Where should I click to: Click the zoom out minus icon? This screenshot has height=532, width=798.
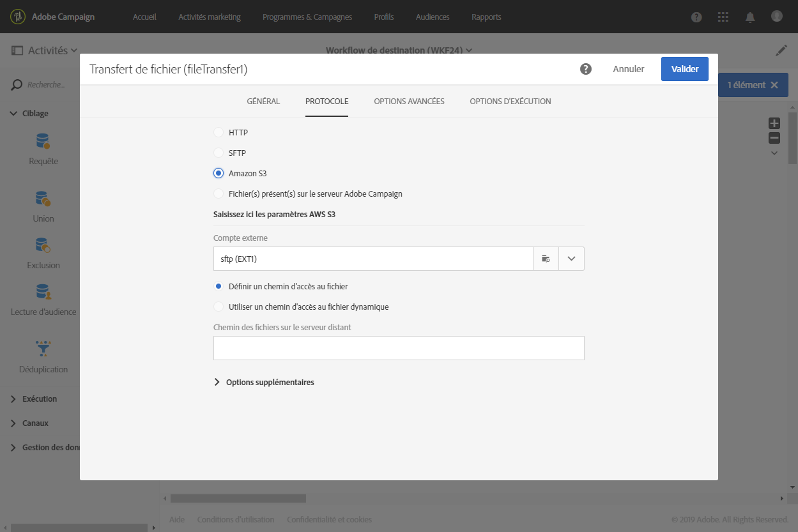774,138
